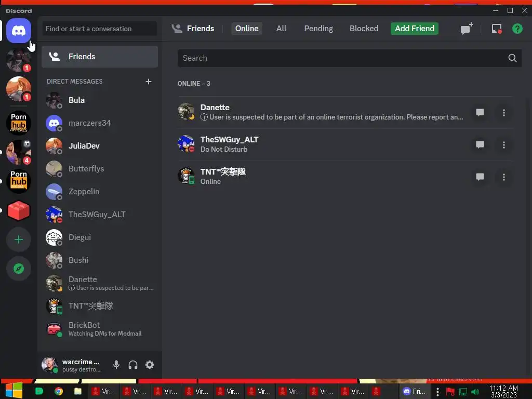Screen dimensions: 532x399
Task: Open the red brick server icon
Action: point(19,210)
